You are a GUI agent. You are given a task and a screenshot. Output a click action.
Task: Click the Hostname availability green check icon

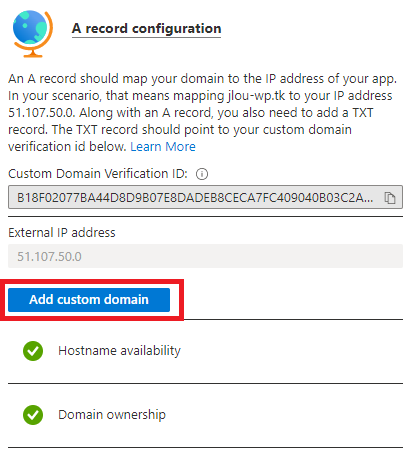coord(33,351)
